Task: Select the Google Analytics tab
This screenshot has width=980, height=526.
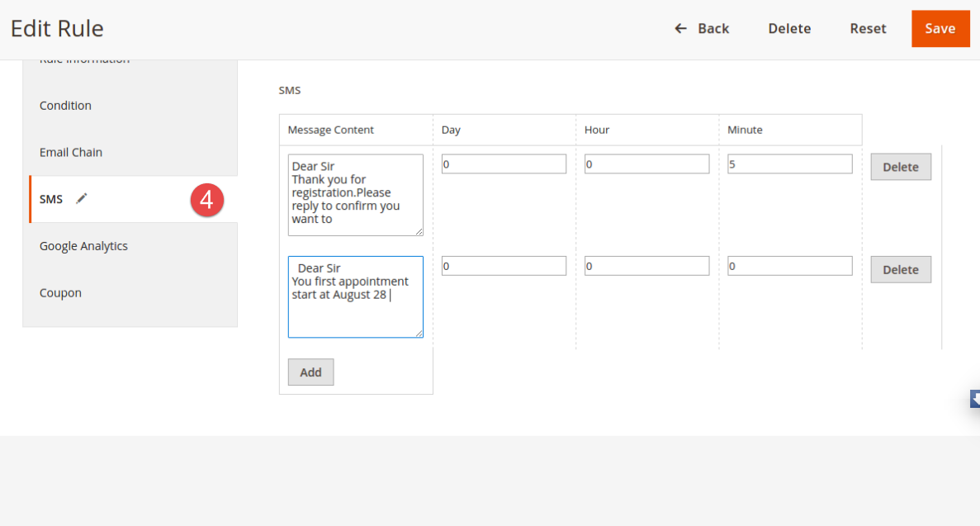Action: pyautogui.click(x=83, y=246)
